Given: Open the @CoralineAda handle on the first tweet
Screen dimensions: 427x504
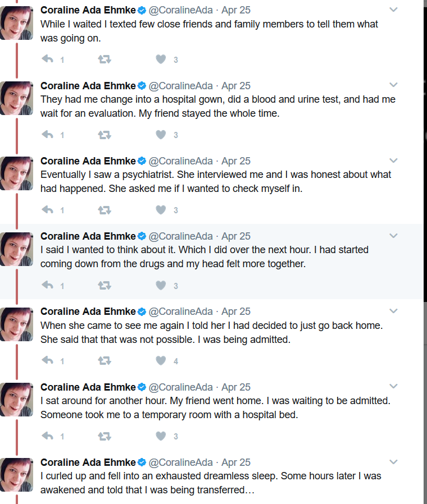Looking at the screenshot, I should pos(180,10).
